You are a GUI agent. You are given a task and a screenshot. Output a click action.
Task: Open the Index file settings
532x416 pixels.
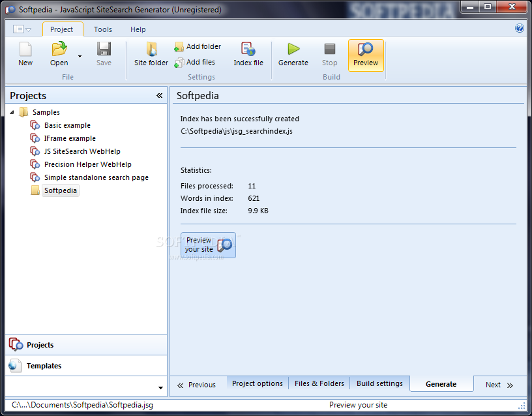(248, 54)
